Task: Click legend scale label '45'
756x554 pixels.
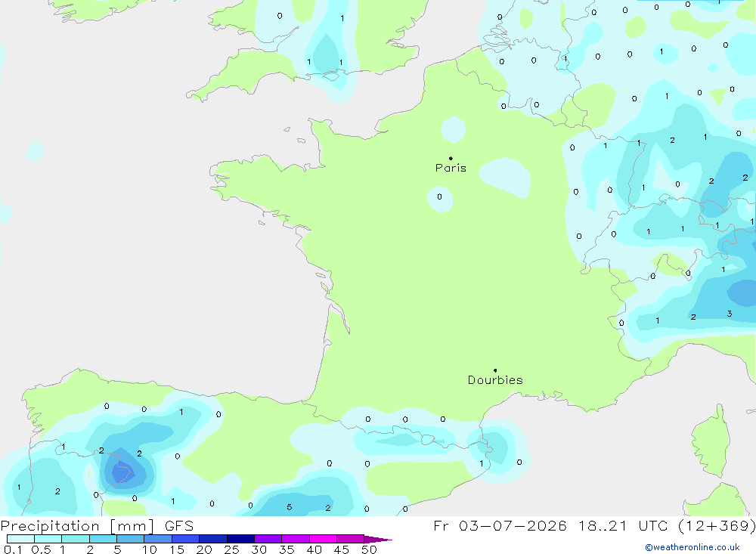Action: pyautogui.click(x=342, y=549)
